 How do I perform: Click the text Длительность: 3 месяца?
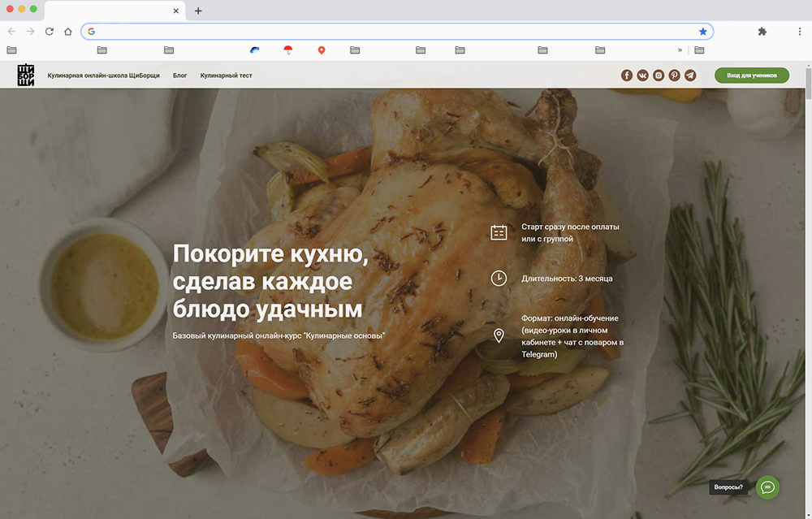click(567, 279)
